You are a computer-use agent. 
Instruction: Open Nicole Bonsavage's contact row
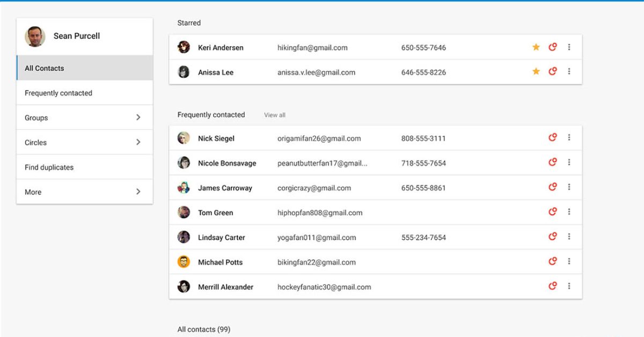(227, 163)
